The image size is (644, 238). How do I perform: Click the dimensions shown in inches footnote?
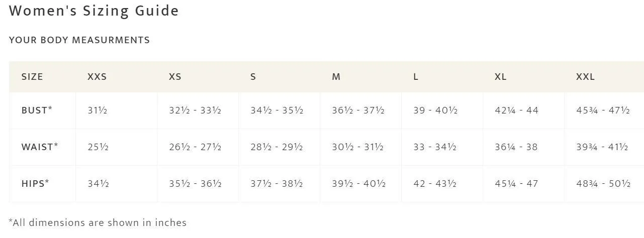point(98,222)
